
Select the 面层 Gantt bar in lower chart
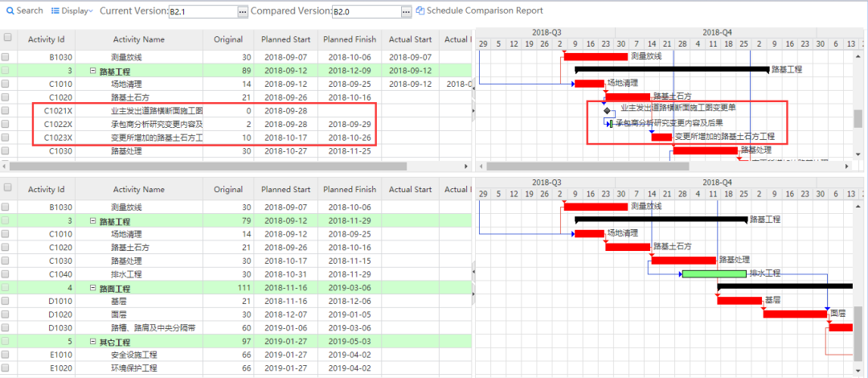[795, 314]
